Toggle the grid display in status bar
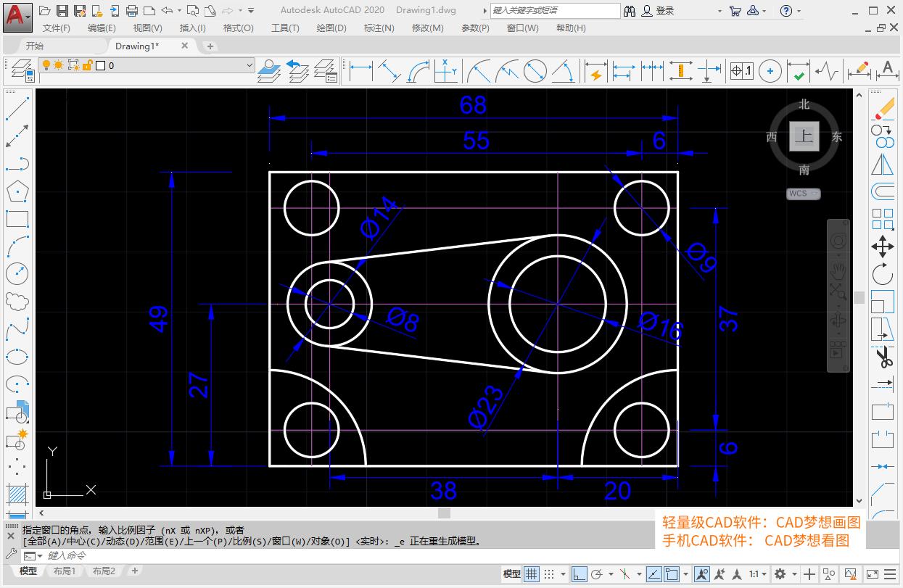Image resolution: width=903 pixels, height=588 pixels. (532, 572)
